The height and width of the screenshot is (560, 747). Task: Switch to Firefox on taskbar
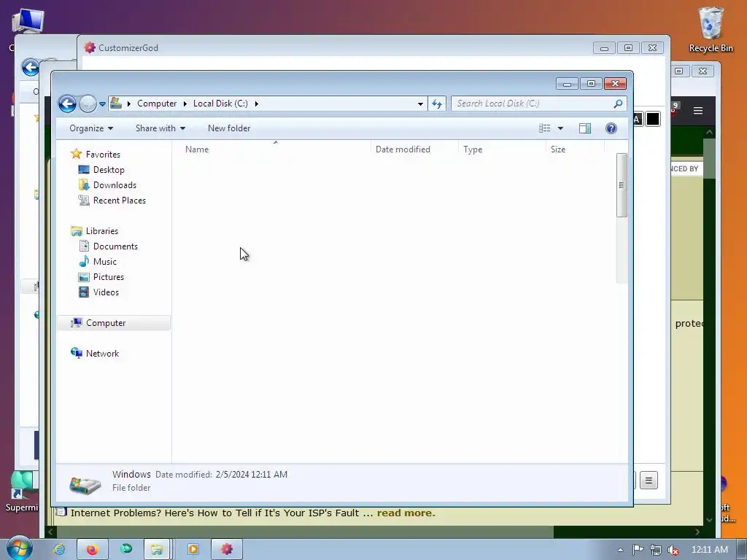92,549
